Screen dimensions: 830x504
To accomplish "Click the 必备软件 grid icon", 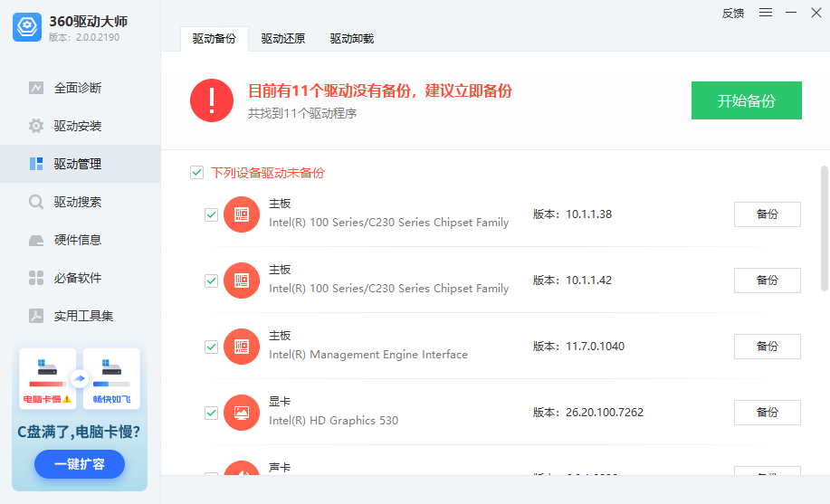I will [x=36, y=278].
